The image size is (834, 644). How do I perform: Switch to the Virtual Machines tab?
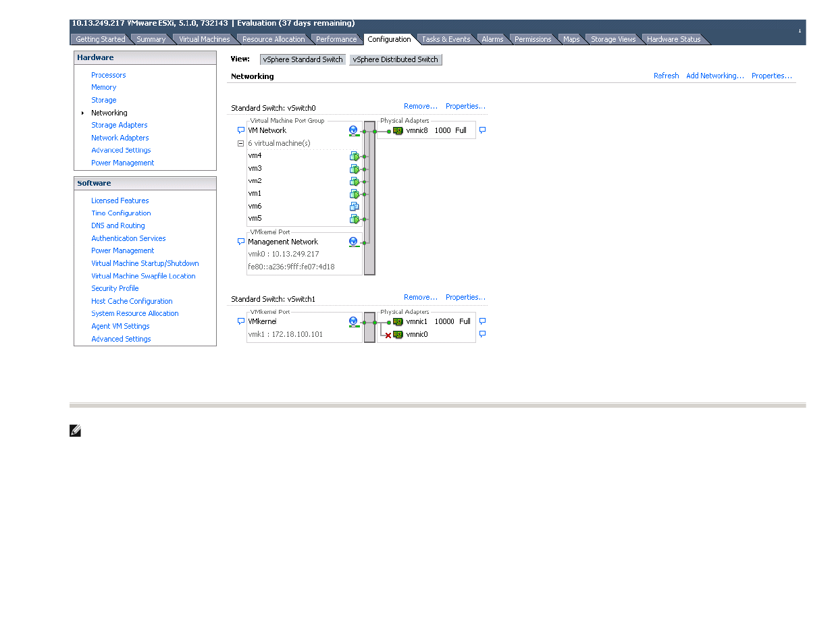pyautogui.click(x=204, y=39)
